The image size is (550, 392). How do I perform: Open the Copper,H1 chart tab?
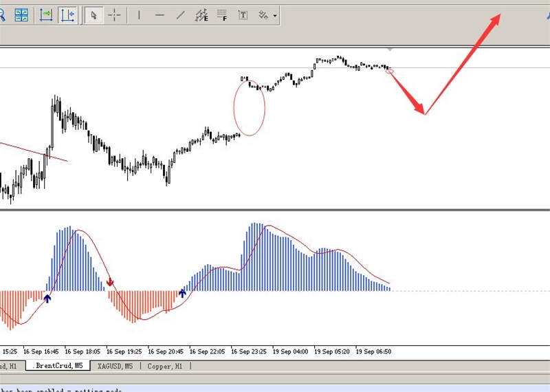click(x=165, y=366)
